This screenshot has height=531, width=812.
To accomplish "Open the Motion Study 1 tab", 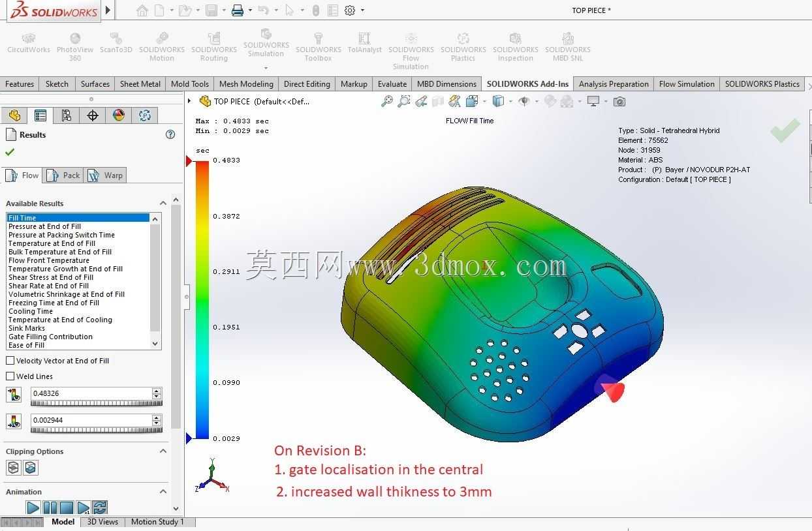I will (x=157, y=522).
